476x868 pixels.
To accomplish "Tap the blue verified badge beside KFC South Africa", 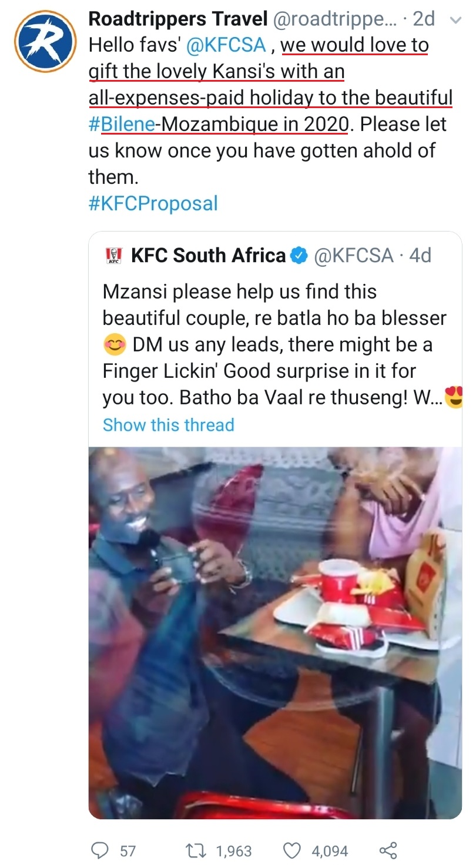I will click(x=300, y=255).
